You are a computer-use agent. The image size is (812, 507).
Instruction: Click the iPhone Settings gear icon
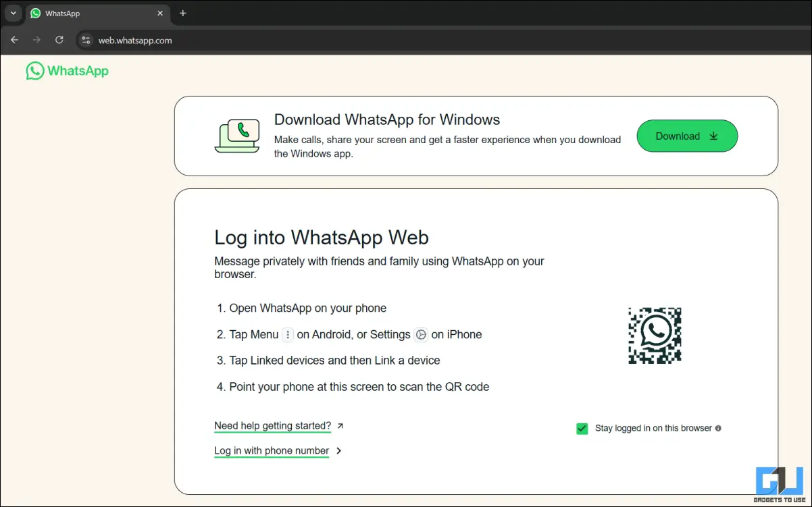pos(421,335)
